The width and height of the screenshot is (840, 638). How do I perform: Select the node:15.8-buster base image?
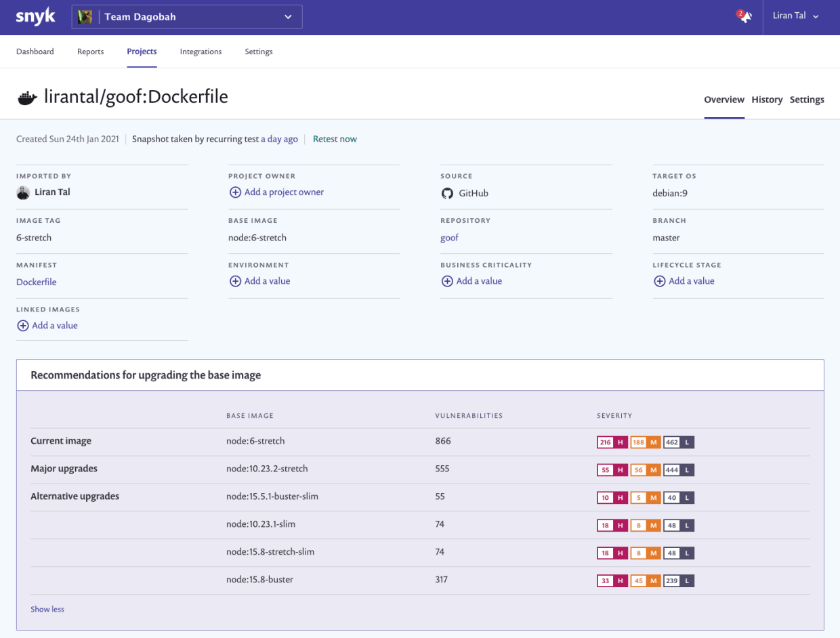(x=259, y=580)
